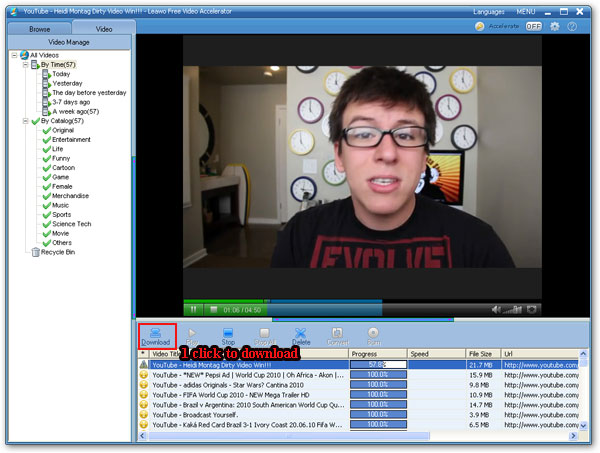Screen dimensions: 600x453
Task: Click the Accelerate rocket icon
Action: 479,26
